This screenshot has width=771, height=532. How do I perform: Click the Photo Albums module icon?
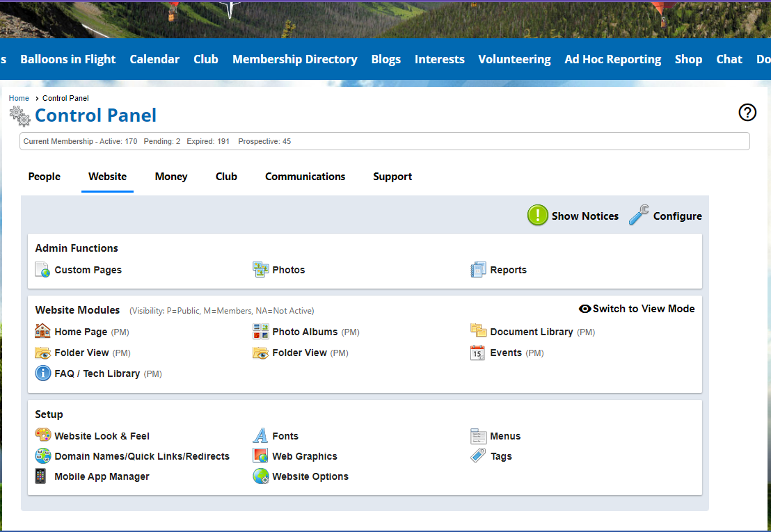[260, 332]
